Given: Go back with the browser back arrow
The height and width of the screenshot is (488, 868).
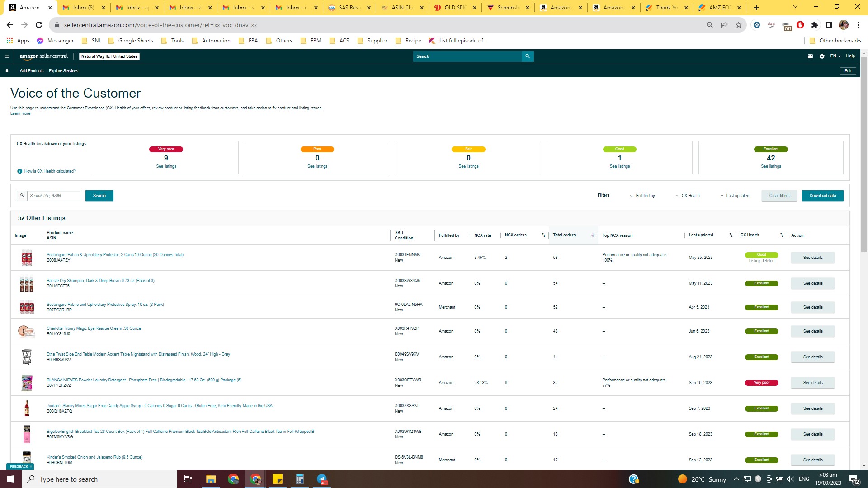Looking at the screenshot, I should [10, 25].
